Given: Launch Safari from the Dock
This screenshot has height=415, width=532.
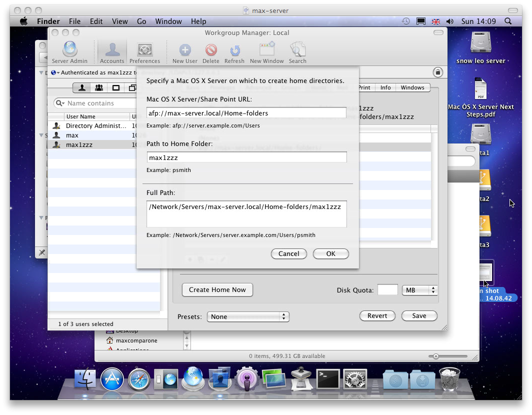Looking at the screenshot, I should (139, 379).
